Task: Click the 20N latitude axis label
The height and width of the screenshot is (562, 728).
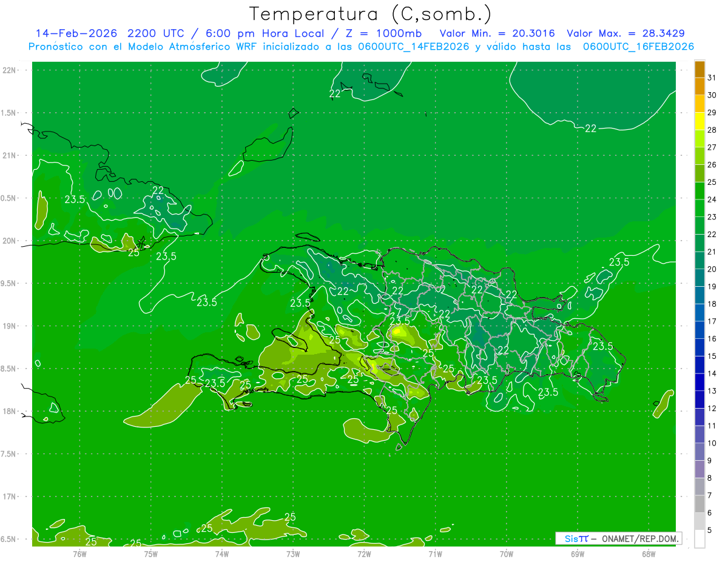Action: click(10, 241)
